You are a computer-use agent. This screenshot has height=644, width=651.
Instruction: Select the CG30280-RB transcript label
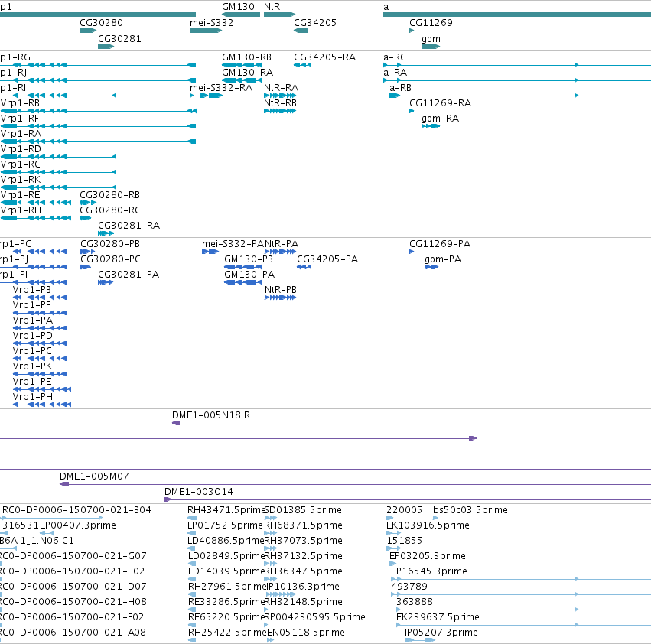click(109, 195)
